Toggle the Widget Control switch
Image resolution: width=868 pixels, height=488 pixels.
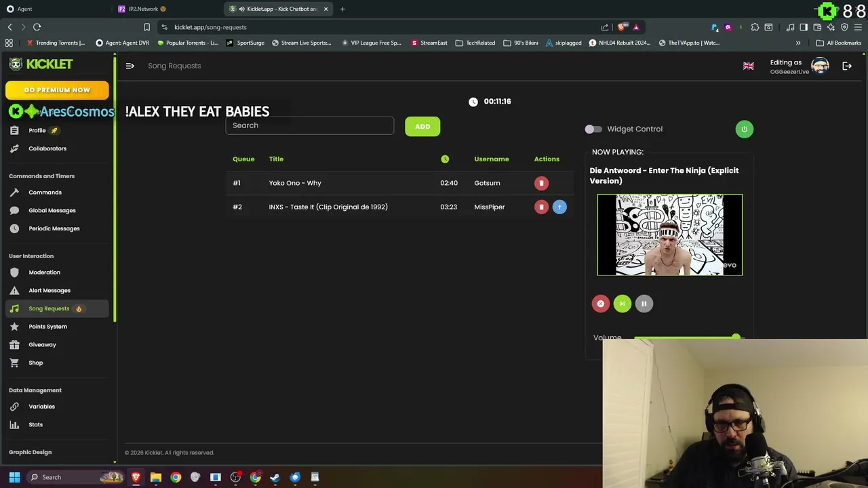593,129
